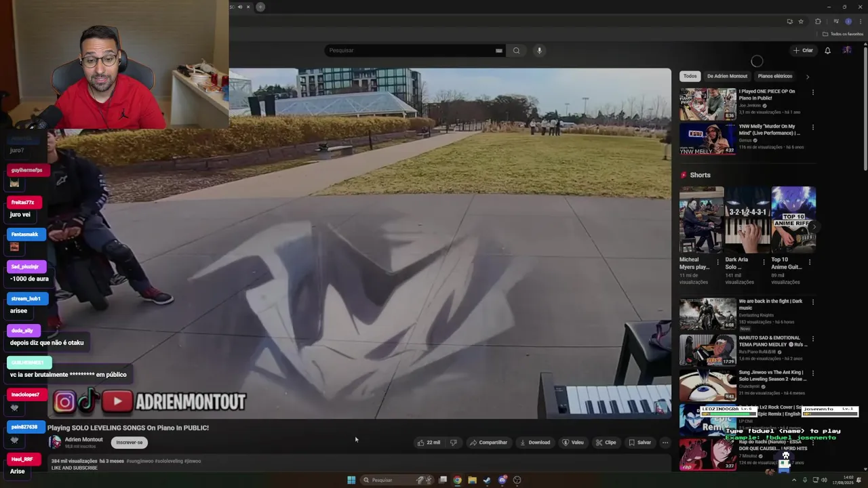This screenshot has height=488, width=868.
Task: Mute the tab using speaker icon
Action: click(x=239, y=7)
